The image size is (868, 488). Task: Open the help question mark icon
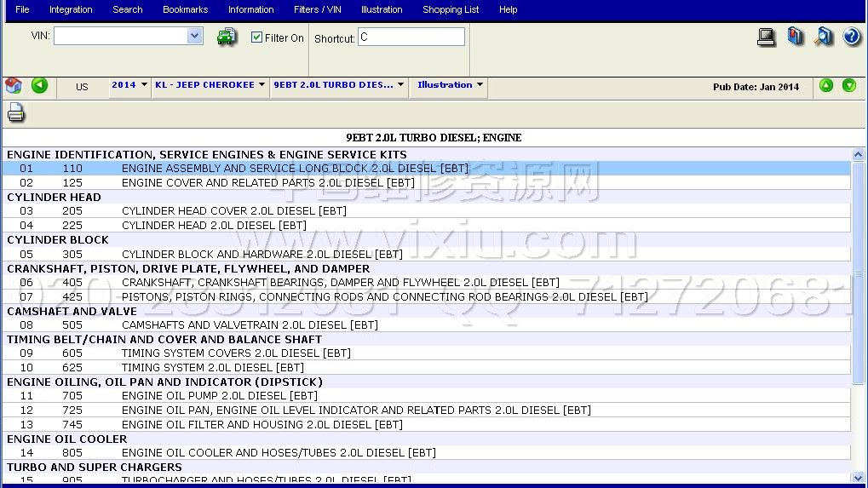(852, 37)
